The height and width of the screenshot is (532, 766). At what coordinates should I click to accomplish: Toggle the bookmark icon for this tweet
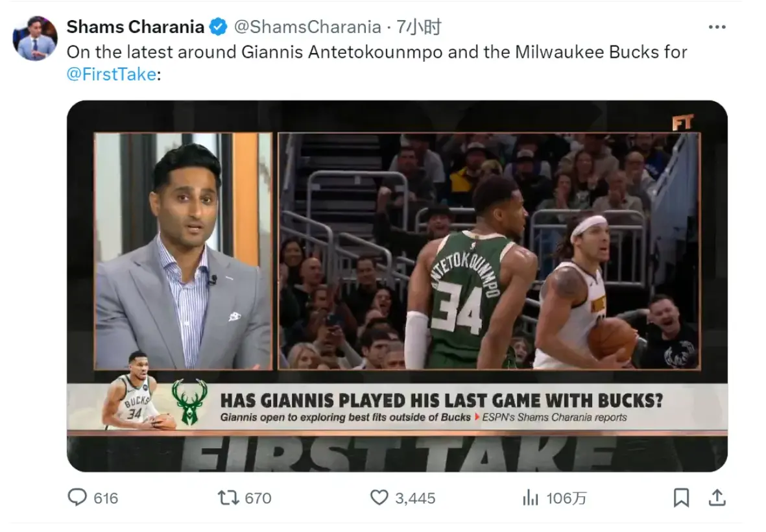pyautogui.click(x=680, y=498)
